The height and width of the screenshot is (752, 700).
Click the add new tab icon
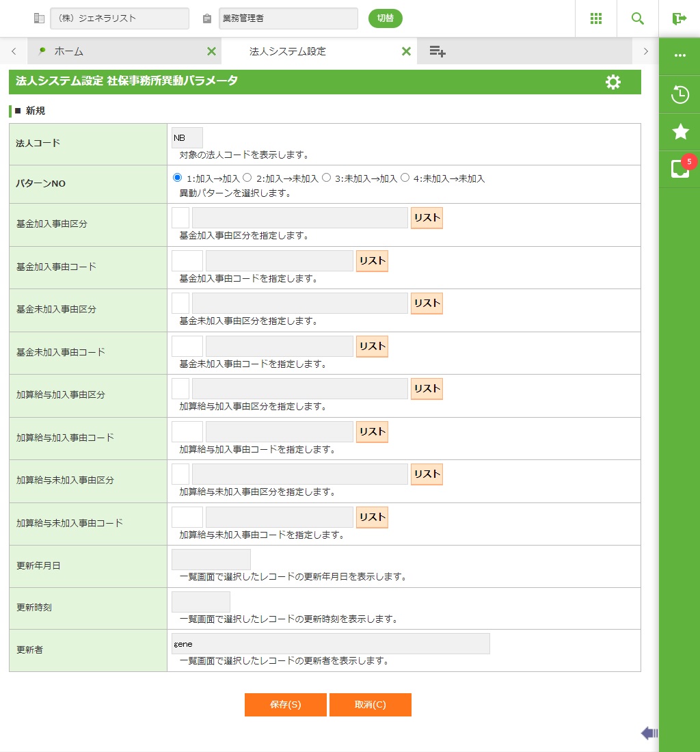[x=437, y=51]
